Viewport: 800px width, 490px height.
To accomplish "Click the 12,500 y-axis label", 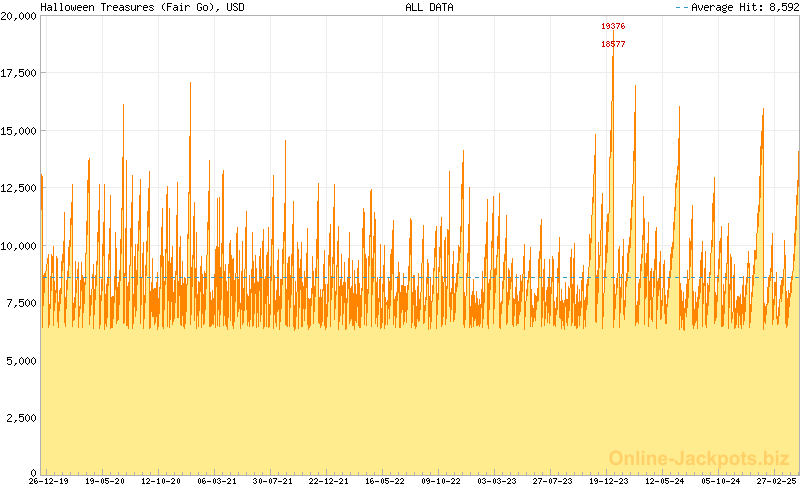I will 20,188.
